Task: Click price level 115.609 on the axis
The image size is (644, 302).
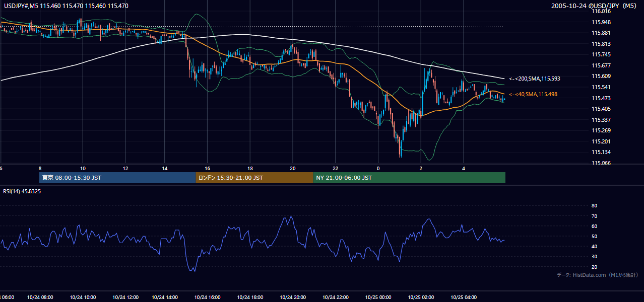Action: click(x=601, y=77)
